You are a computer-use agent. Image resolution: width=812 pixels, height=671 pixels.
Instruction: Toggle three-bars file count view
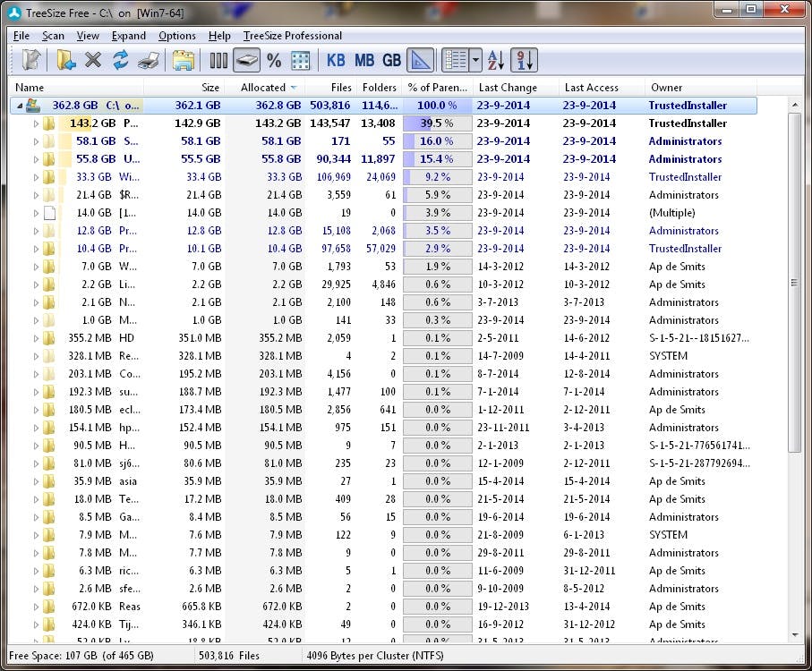(218, 60)
